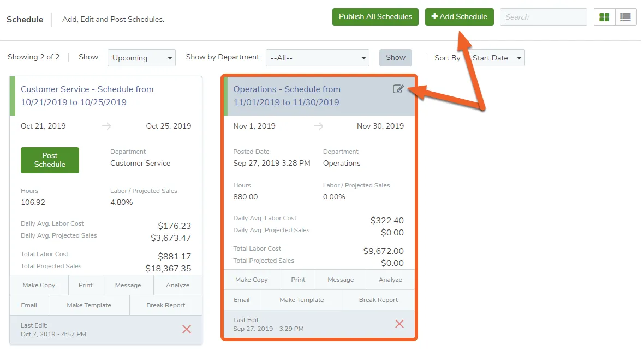Screen dimensions: 644x357
Task: Open the Show Upcoming dropdown
Action: [141, 58]
